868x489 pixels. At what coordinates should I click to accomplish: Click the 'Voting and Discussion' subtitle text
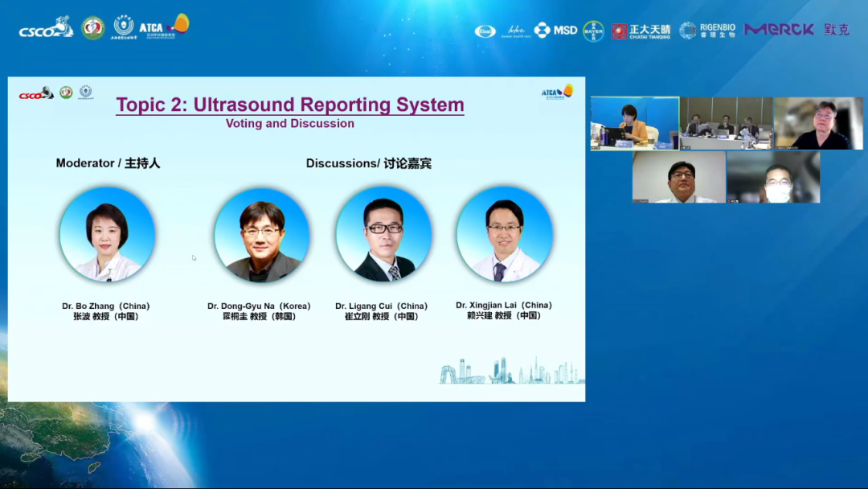tap(290, 124)
